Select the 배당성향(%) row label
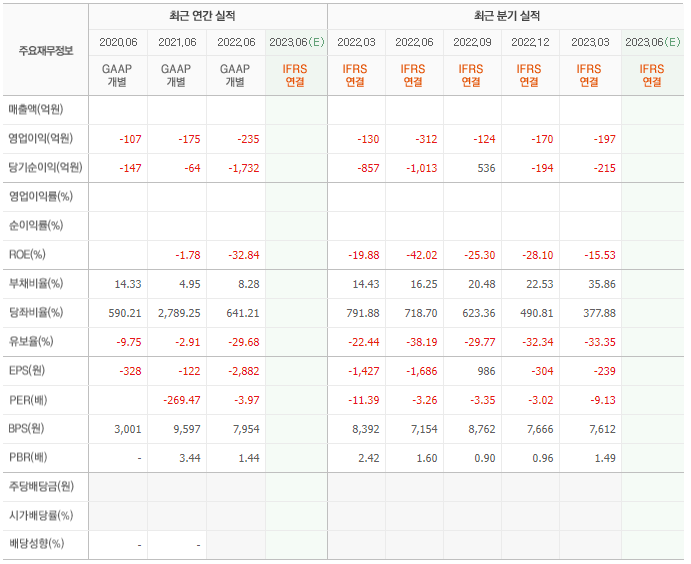 [36, 544]
